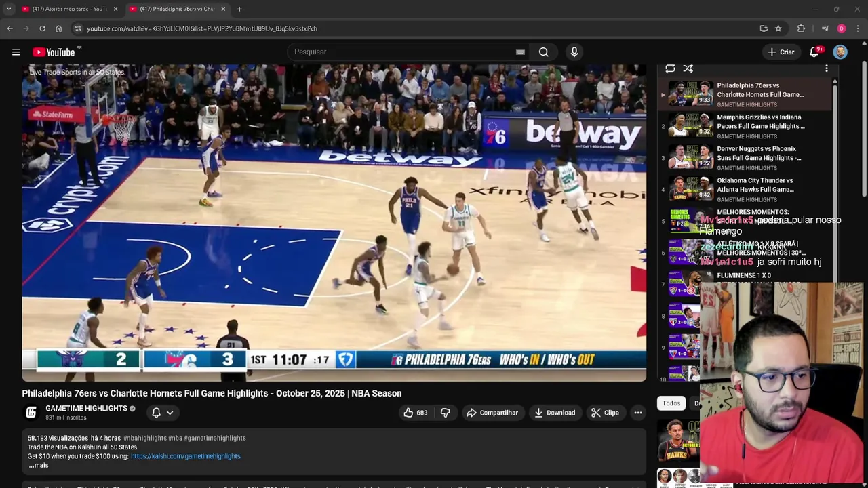Expand the description with '...mais'
Image resolution: width=868 pixels, height=488 pixels.
tap(38, 465)
